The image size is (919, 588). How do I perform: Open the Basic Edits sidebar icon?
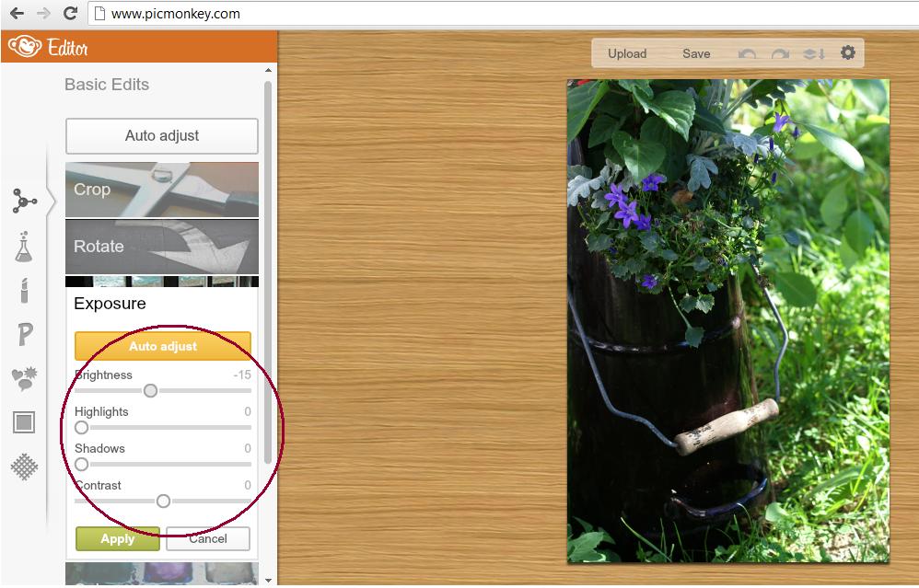[24, 201]
